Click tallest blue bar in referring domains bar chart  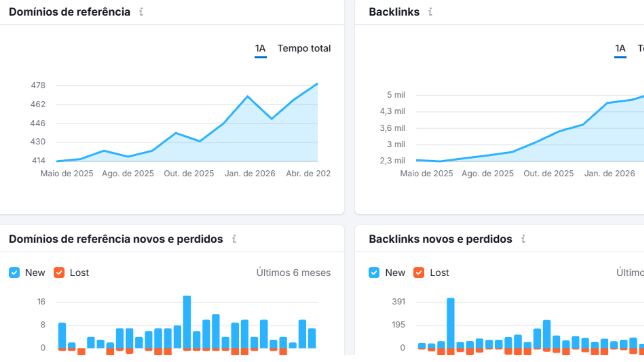pyautogui.click(x=187, y=322)
